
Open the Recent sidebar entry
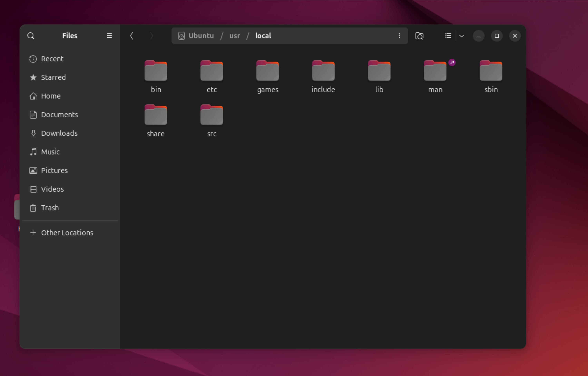[x=52, y=59]
